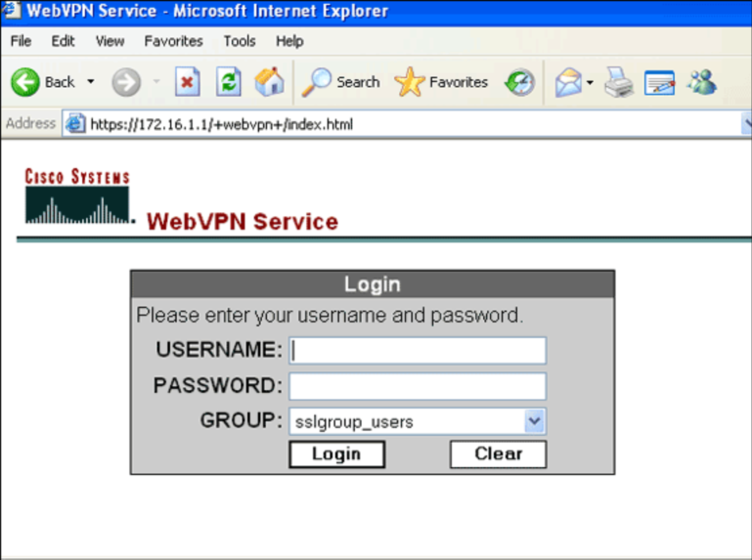Viewport: 752px width, 560px height.
Task: Open the Back history dropdown arrow
Action: click(x=91, y=82)
